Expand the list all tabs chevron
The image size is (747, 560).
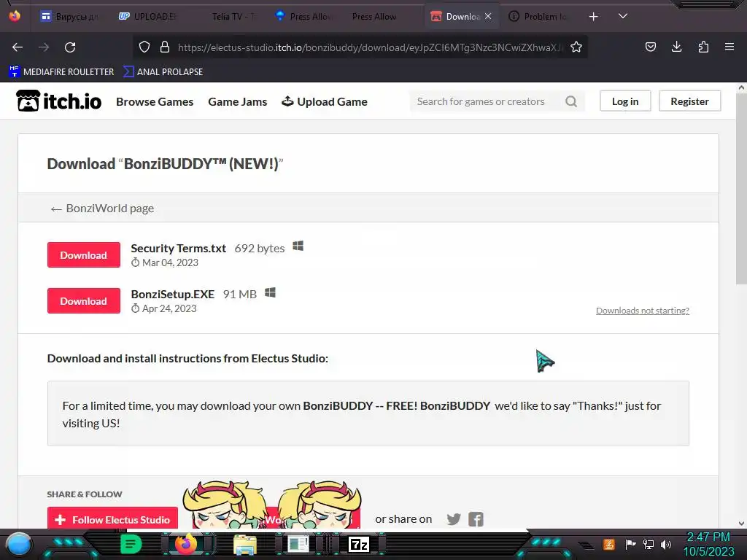click(623, 16)
